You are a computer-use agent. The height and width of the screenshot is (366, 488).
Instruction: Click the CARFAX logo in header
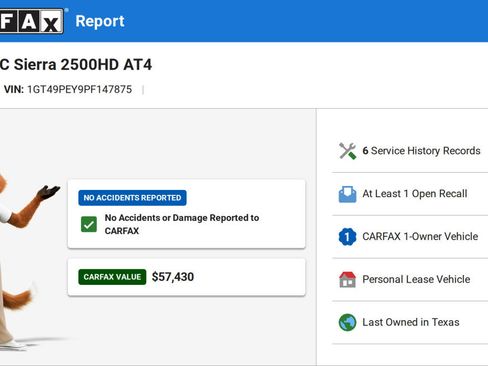32,21
